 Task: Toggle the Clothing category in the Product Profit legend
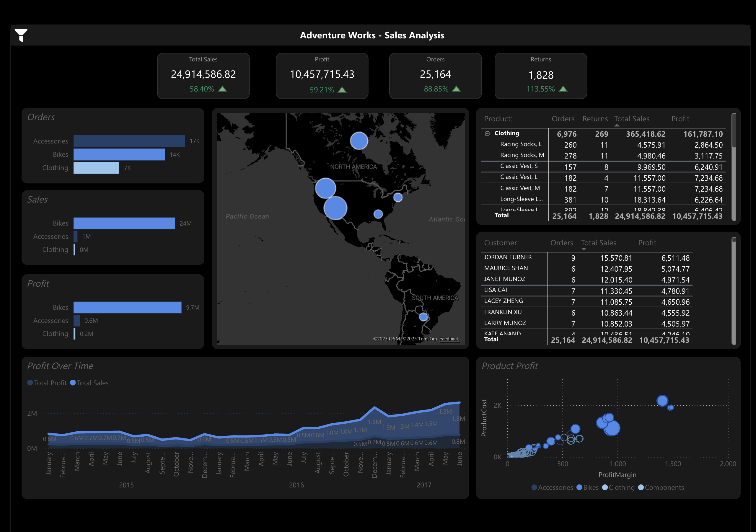click(605, 487)
